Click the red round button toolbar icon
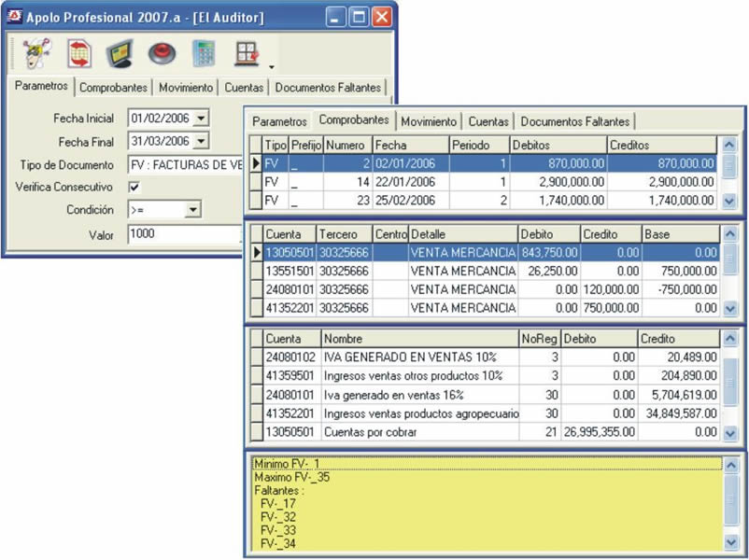749x560 pixels. click(x=162, y=53)
